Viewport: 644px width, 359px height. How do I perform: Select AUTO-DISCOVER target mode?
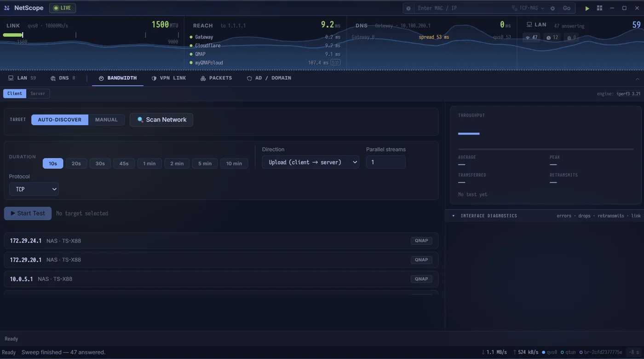tap(60, 120)
